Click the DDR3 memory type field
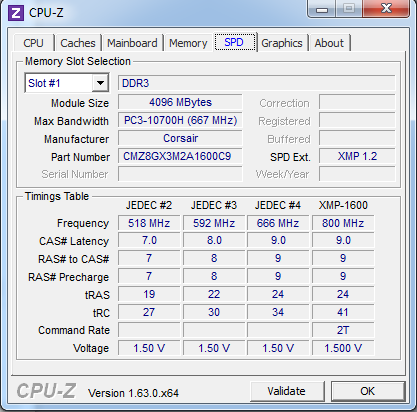Image resolution: width=417 pixels, height=412 pixels. point(256,83)
